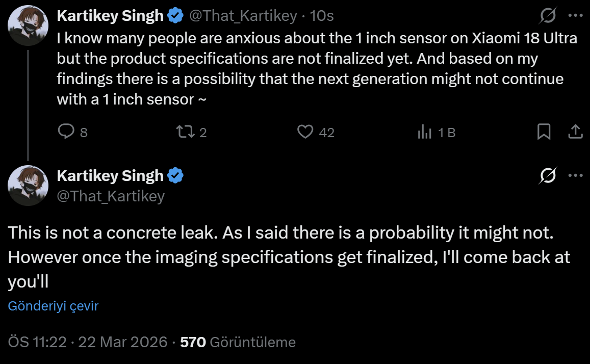This screenshot has height=364, width=590.
Task: Open the first tweet's profile avatar
Action: (x=28, y=26)
